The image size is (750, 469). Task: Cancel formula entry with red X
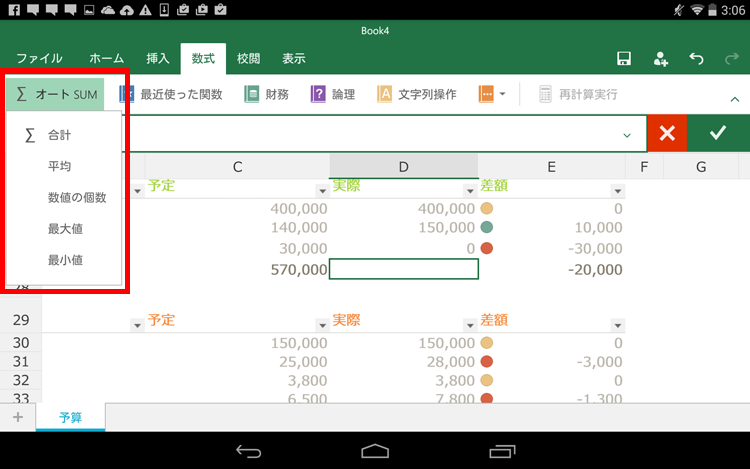tap(668, 133)
